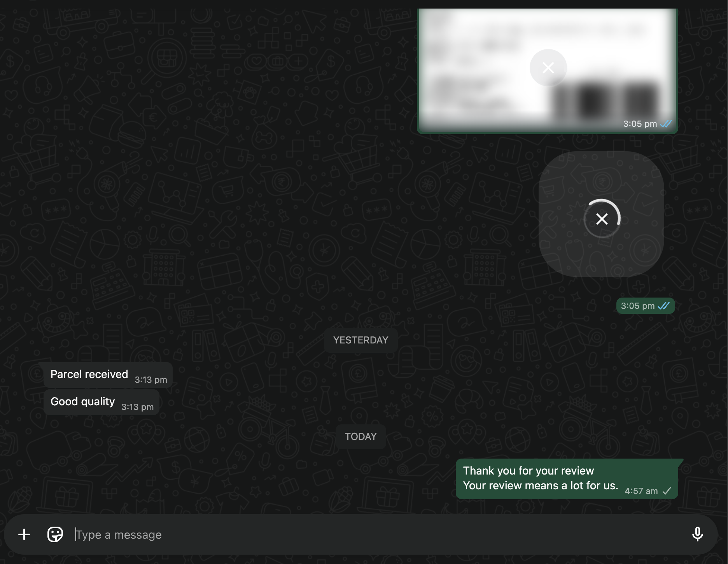Select the 'Good quality' message bubble
The width and height of the screenshot is (728, 564).
pos(82,401)
